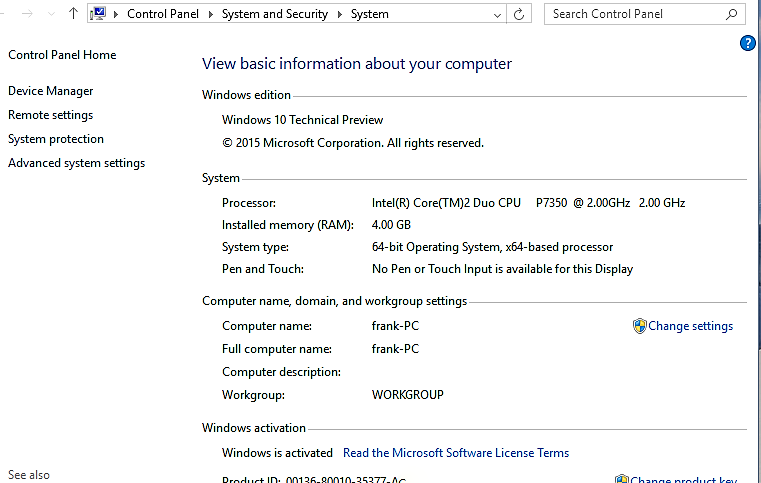
Task: Click the Change settings link
Action: (690, 326)
